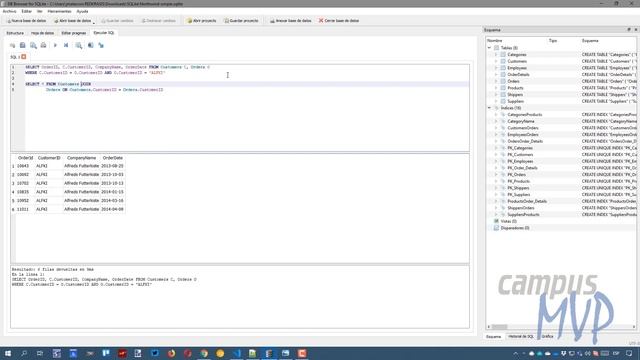Open Visual Studio Code from taskbar
Image resolution: width=640 pixels, height=360 pixels.
click(237, 353)
